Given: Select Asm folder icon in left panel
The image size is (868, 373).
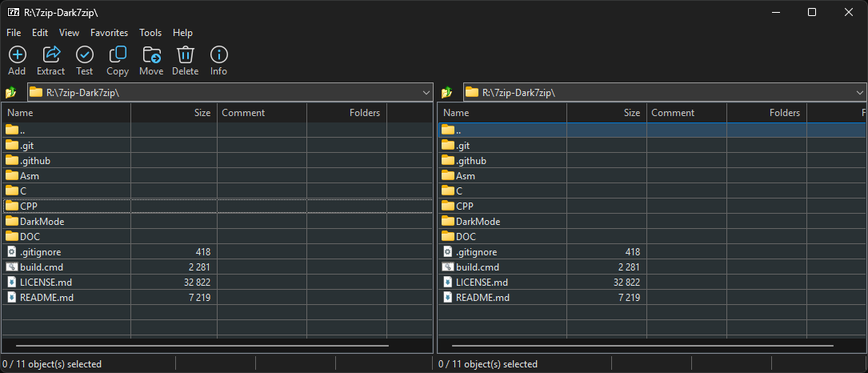Looking at the screenshot, I should point(12,175).
